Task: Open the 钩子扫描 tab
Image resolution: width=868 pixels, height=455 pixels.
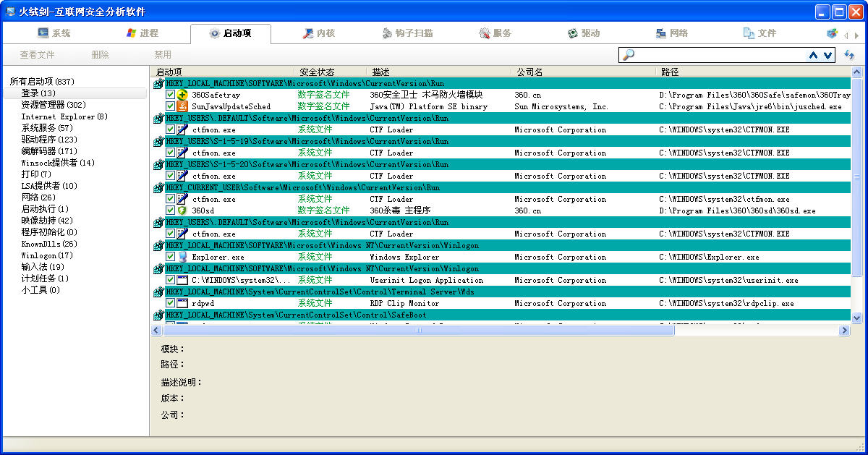Action: pos(407,33)
